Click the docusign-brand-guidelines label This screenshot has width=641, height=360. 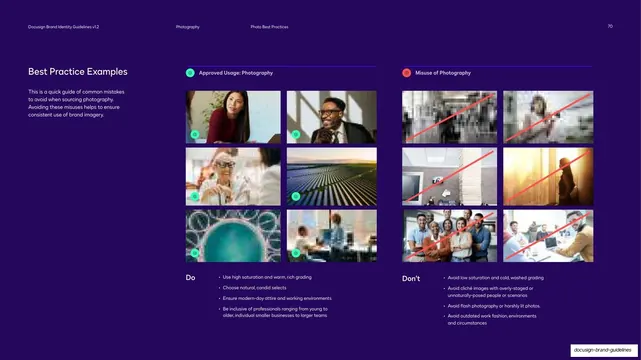coord(603,350)
